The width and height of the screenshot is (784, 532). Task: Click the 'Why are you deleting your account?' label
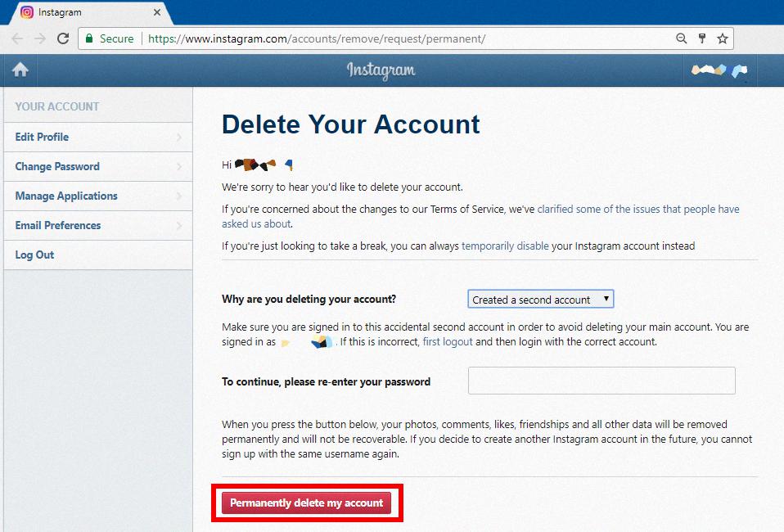point(309,299)
